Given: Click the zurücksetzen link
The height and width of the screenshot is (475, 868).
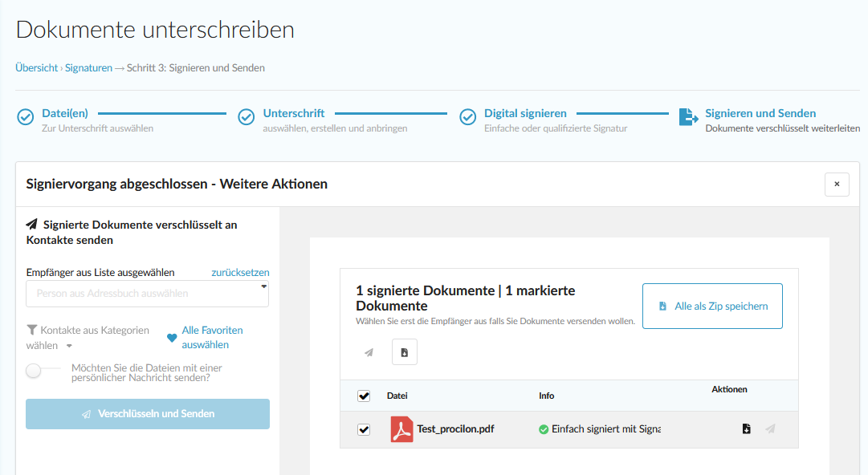Looking at the screenshot, I should (240, 273).
